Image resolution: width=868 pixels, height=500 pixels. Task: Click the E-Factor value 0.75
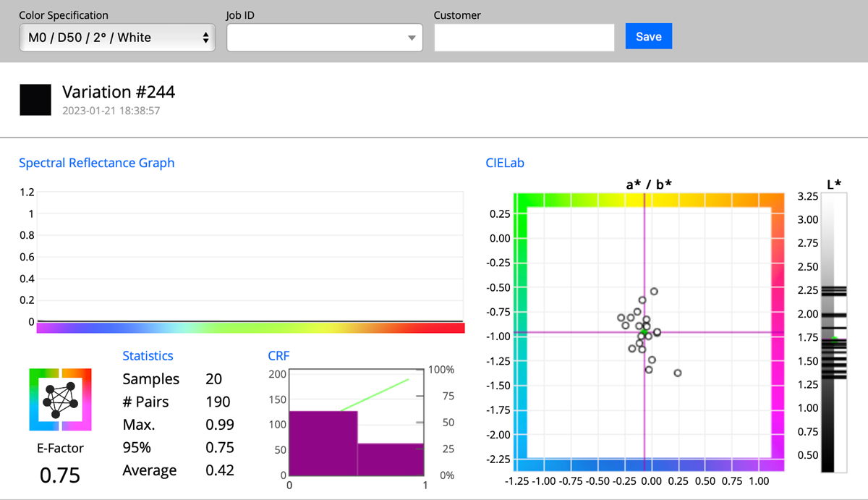[x=60, y=475]
